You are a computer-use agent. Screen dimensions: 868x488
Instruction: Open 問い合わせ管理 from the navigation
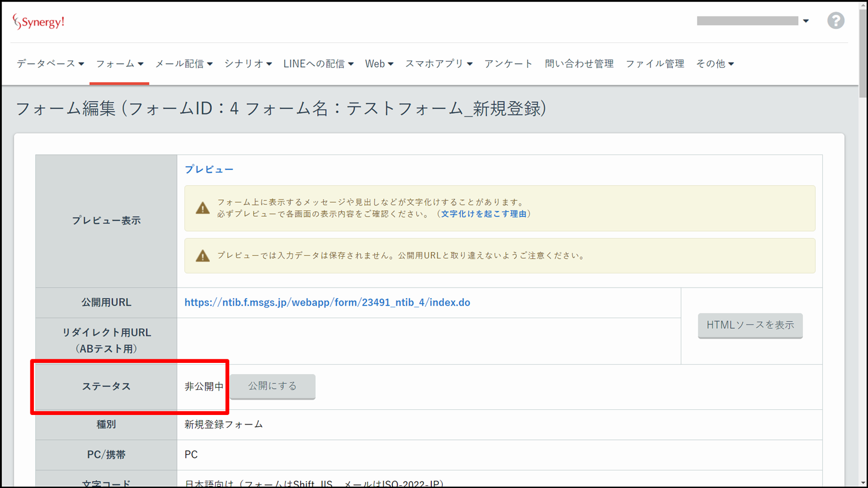[x=579, y=64]
